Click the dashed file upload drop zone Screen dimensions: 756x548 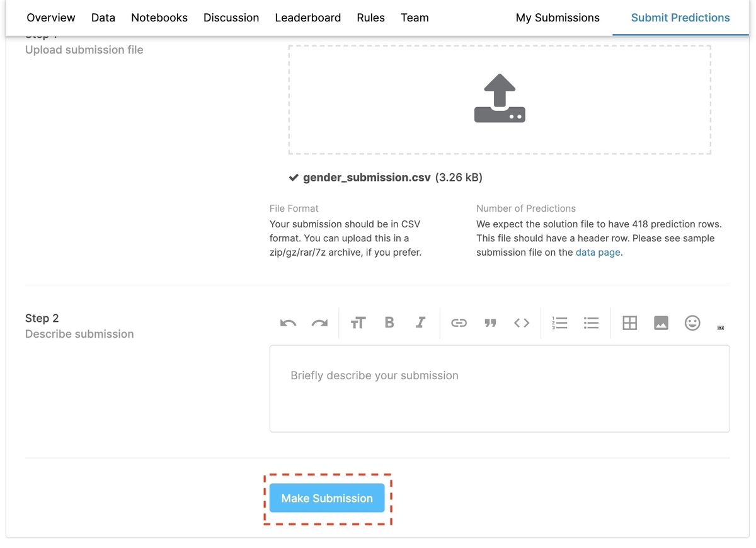[500, 100]
